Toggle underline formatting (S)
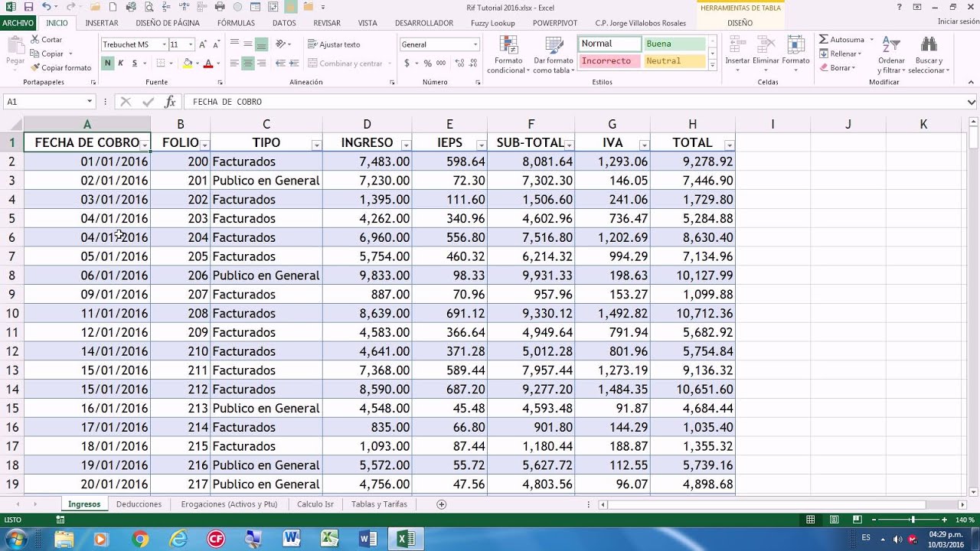 [134, 64]
